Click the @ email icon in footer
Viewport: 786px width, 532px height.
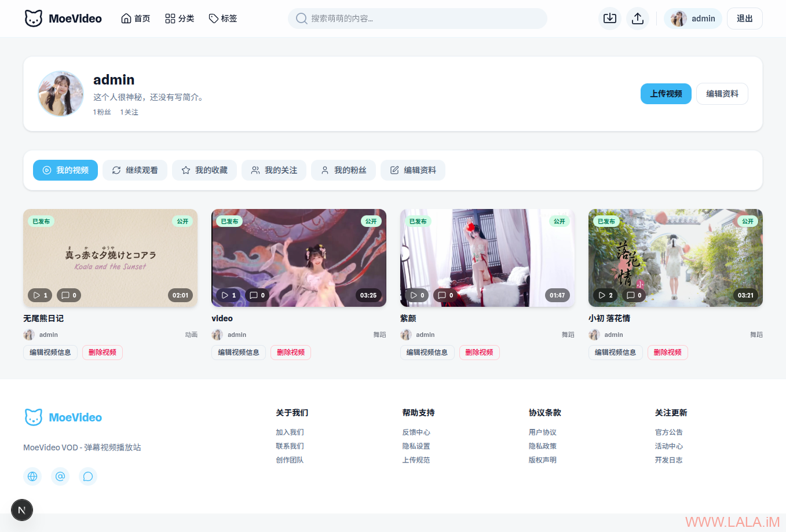pyautogui.click(x=60, y=476)
